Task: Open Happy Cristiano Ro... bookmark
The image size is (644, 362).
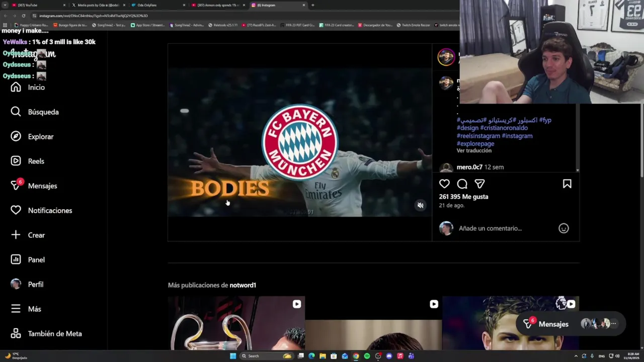Action: tap(31, 25)
